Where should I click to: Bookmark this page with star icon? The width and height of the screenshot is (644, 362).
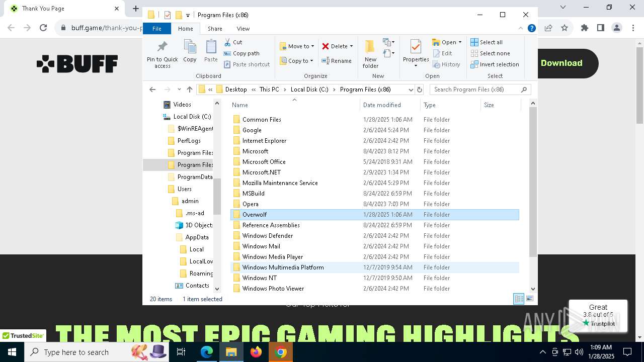(x=565, y=28)
